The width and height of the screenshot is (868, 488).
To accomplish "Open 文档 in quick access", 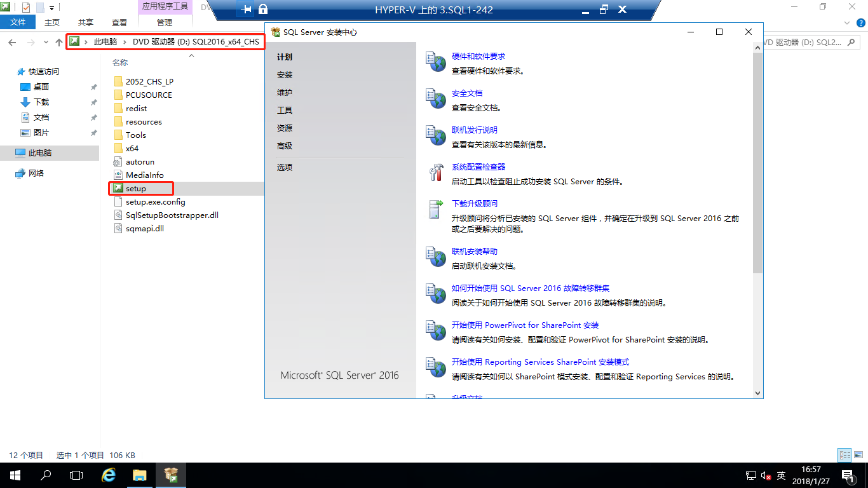I will tap(41, 118).
